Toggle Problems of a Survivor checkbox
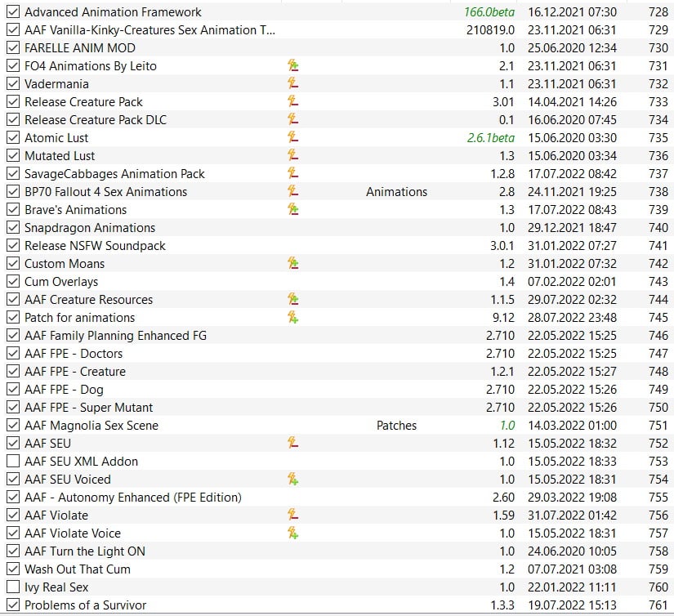The width and height of the screenshot is (674, 616). [13, 605]
